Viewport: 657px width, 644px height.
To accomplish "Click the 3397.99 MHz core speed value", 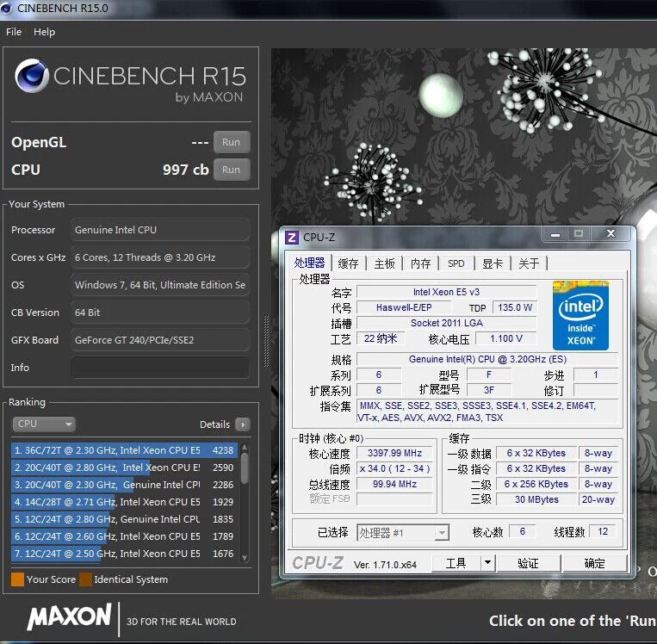I will (x=394, y=453).
